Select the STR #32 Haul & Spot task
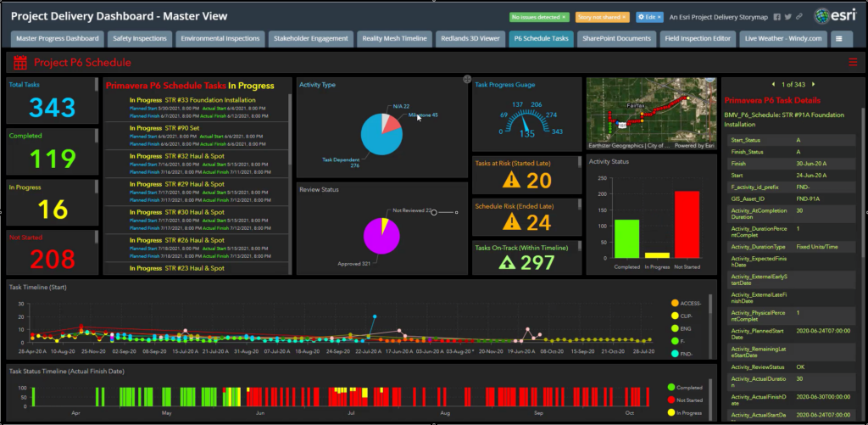The width and height of the screenshot is (868, 425). click(x=196, y=164)
